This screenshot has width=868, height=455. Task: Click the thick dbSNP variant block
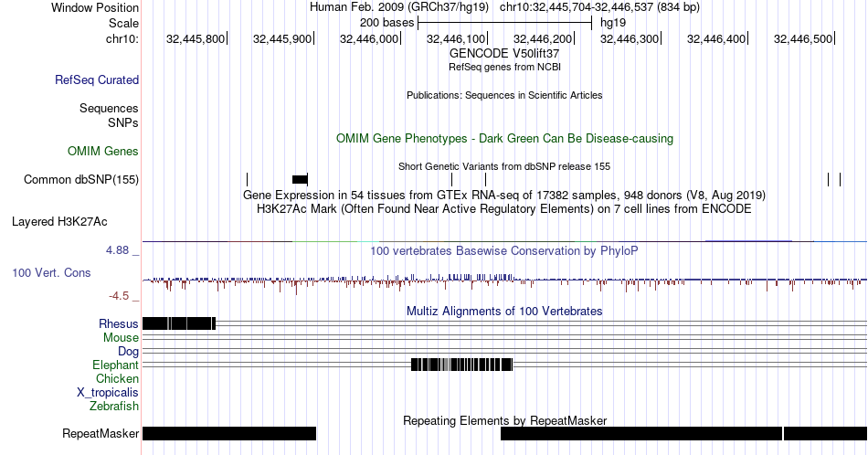300,179
